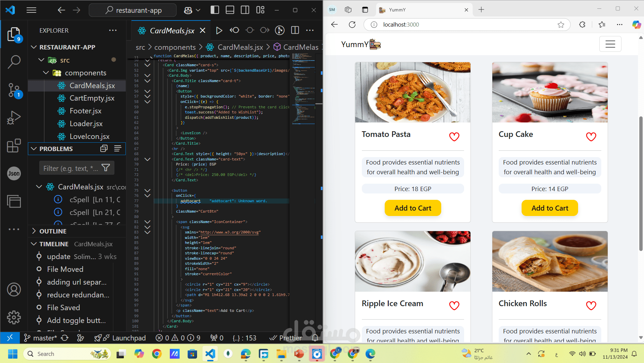Collapse the RESTAURANT-APP folder section
Screen dimensions: 644x363
34,47
